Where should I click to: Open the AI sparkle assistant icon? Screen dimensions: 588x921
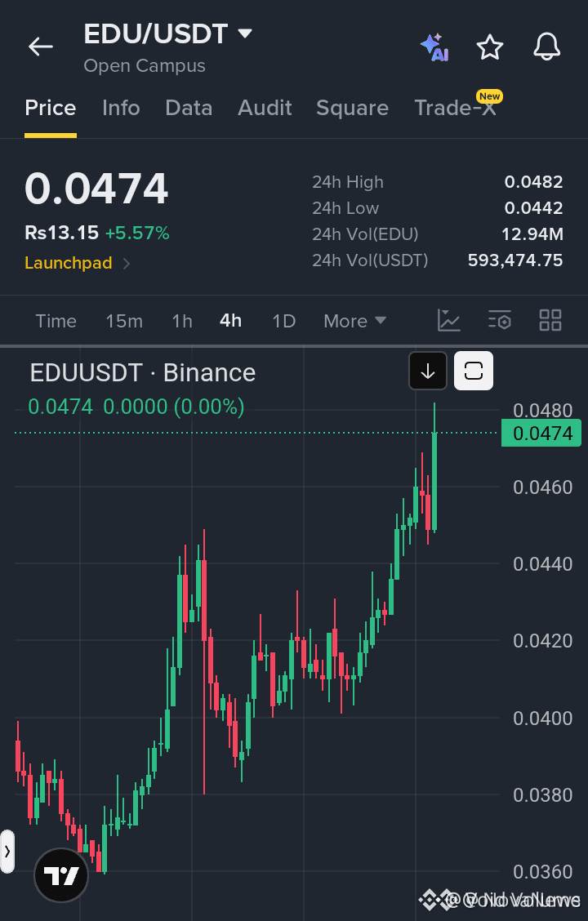[x=434, y=47]
